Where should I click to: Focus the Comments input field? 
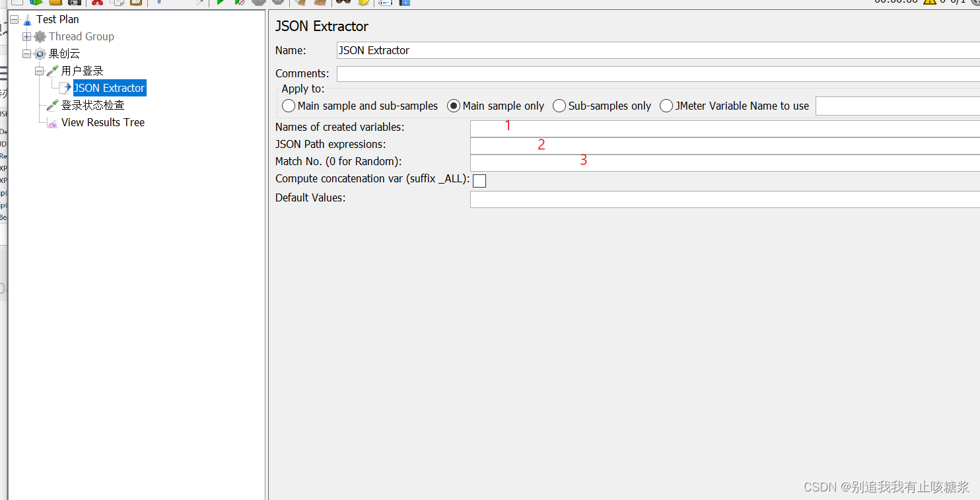point(658,74)
